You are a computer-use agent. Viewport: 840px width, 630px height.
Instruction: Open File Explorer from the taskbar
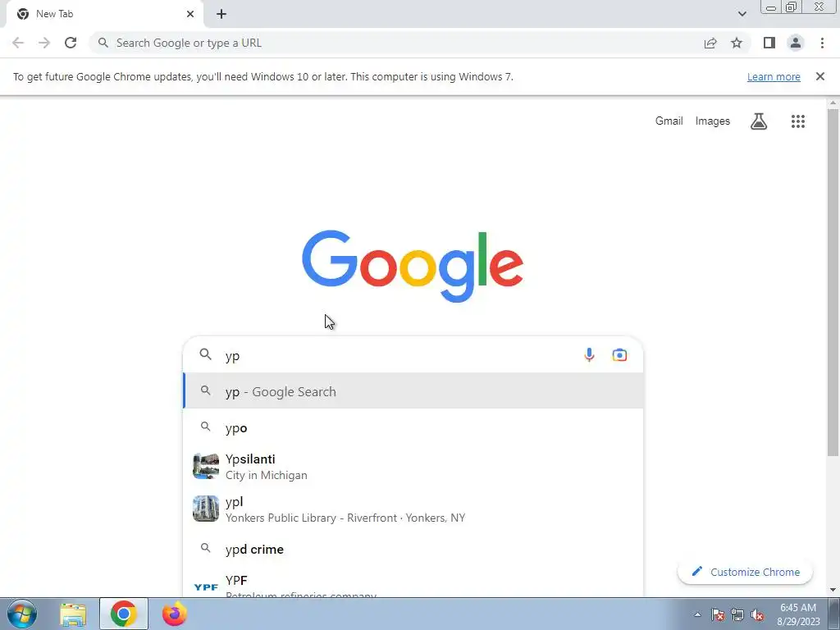[x=73, y=614]
